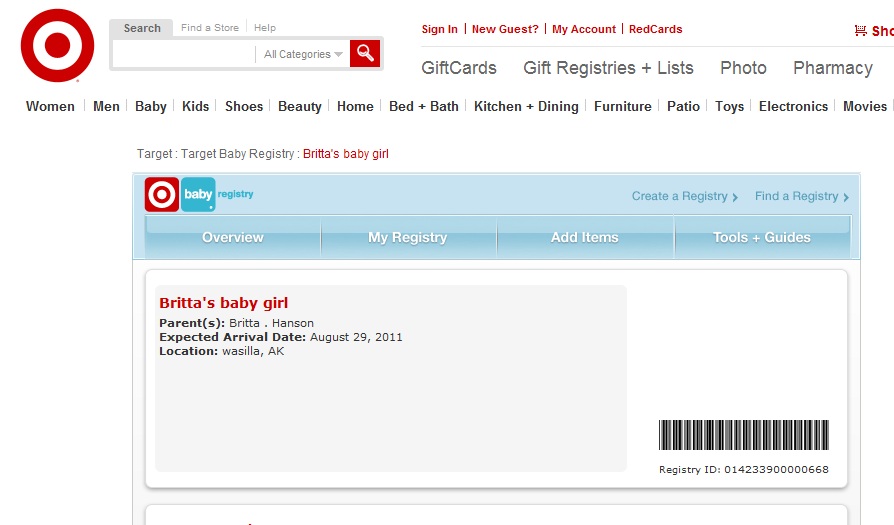This screenshot has width=894, height=525.
Task: Select the Search tab
Action: pos(142,28)
